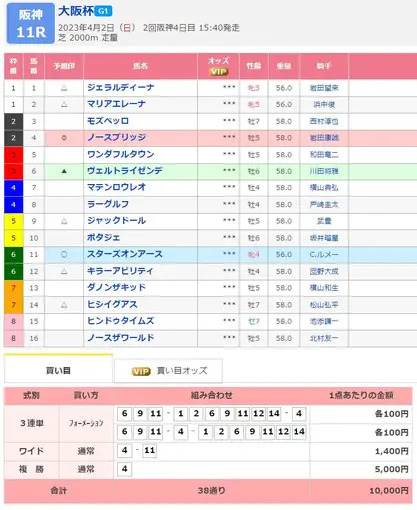Open horse スターズオンアース link
The height and width of the screenshot is (510, 417).
click(x=125, y=254)
